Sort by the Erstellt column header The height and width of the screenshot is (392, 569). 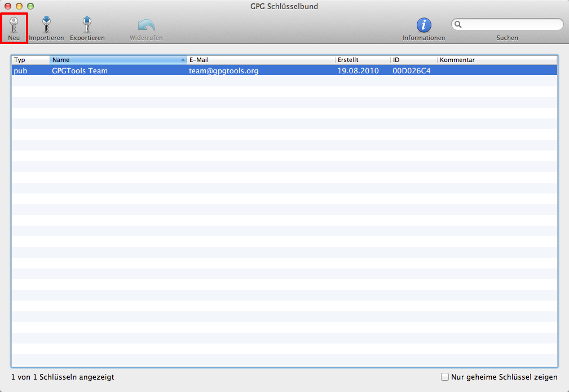[x=363, y=60]
